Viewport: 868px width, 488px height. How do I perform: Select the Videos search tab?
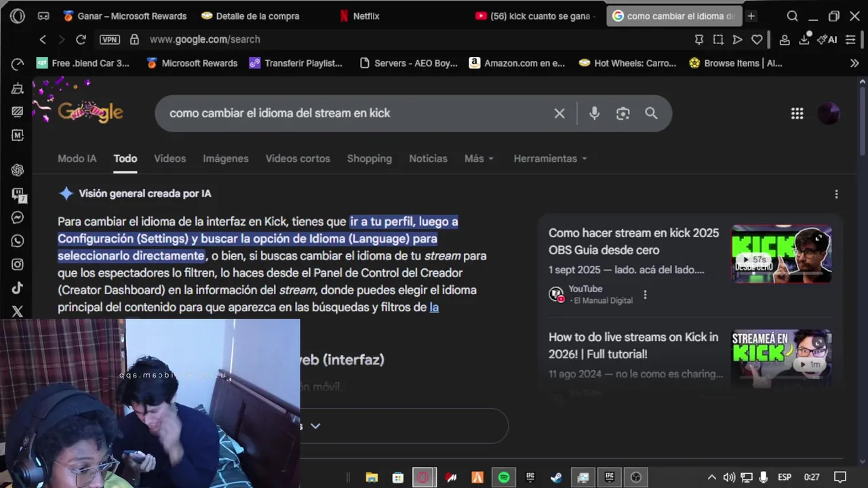[170, 159]
